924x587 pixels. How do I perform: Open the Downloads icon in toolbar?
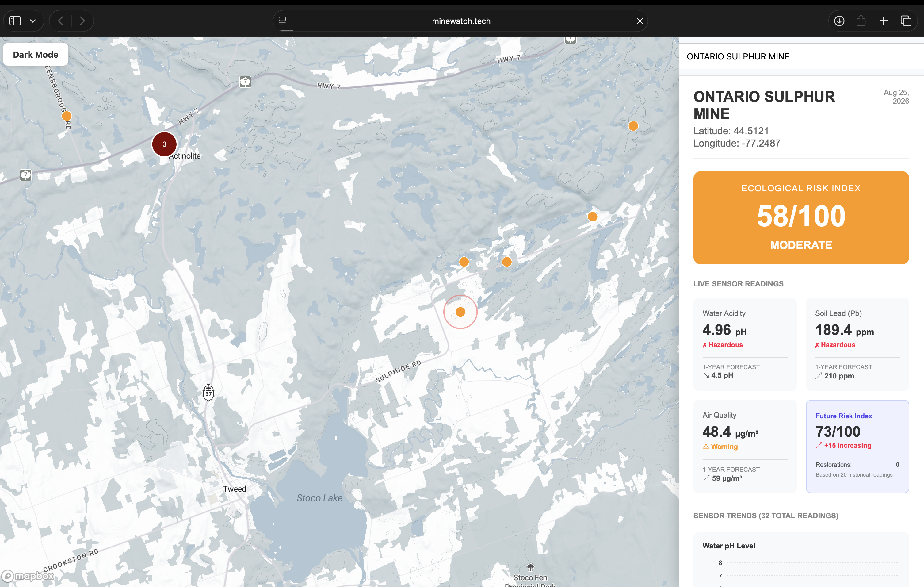[x=839, y=21]
